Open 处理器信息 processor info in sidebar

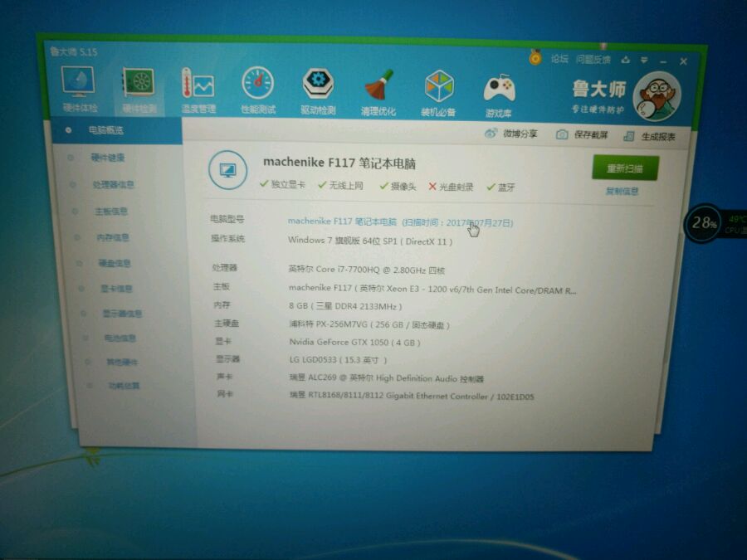[114, 184]
